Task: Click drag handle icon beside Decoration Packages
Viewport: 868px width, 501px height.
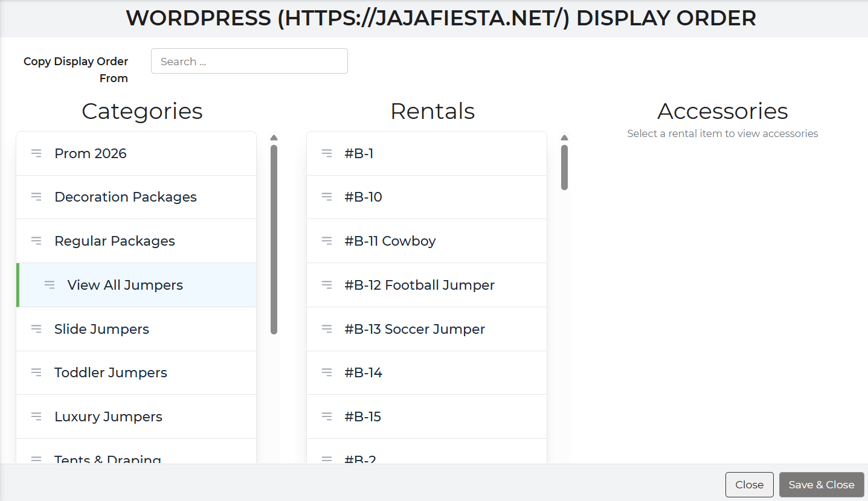Action: coord(36,197)
